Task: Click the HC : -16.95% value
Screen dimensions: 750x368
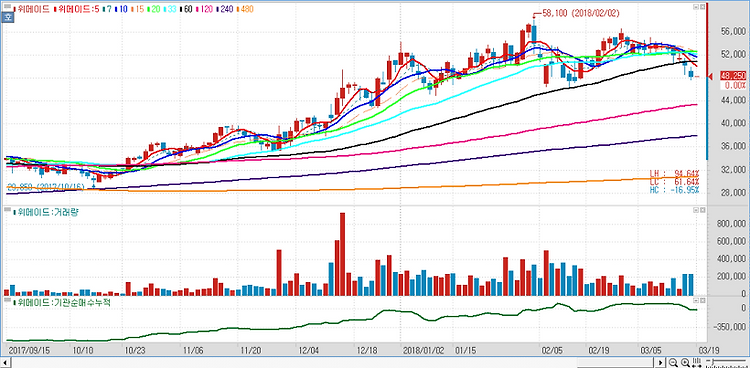Action: point(674,190)
